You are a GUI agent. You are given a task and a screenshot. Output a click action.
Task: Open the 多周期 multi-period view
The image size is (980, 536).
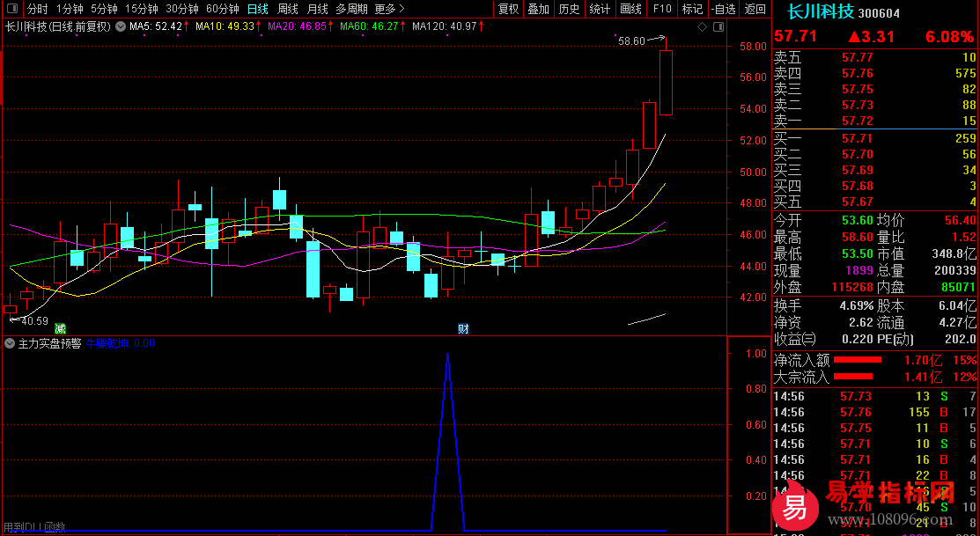point(351,9)
